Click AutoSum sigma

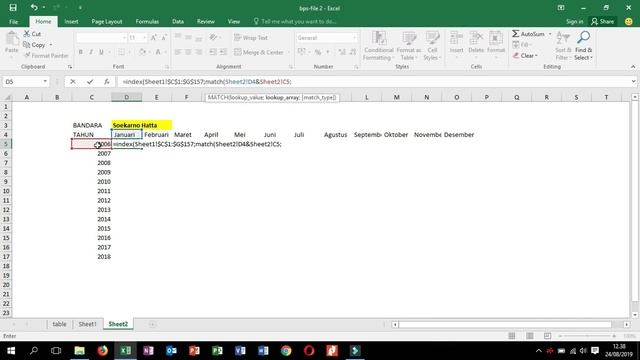coord(528,34)
